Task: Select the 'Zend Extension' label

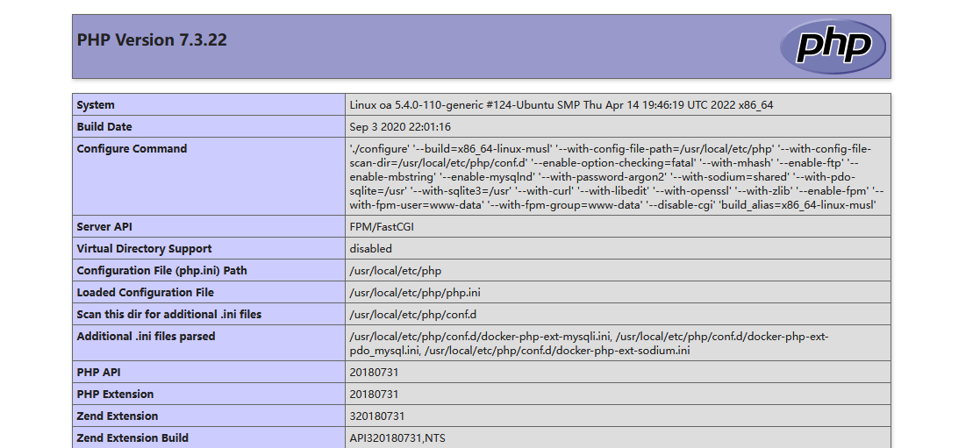Action: [118, 416]
